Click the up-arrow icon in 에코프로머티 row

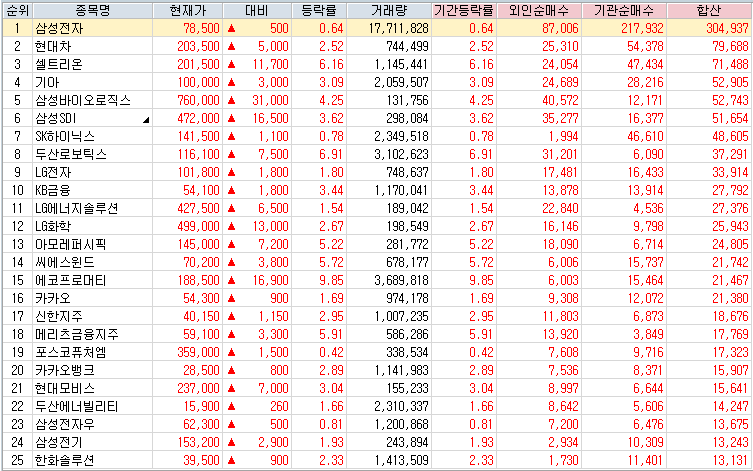tap(231, 280)
